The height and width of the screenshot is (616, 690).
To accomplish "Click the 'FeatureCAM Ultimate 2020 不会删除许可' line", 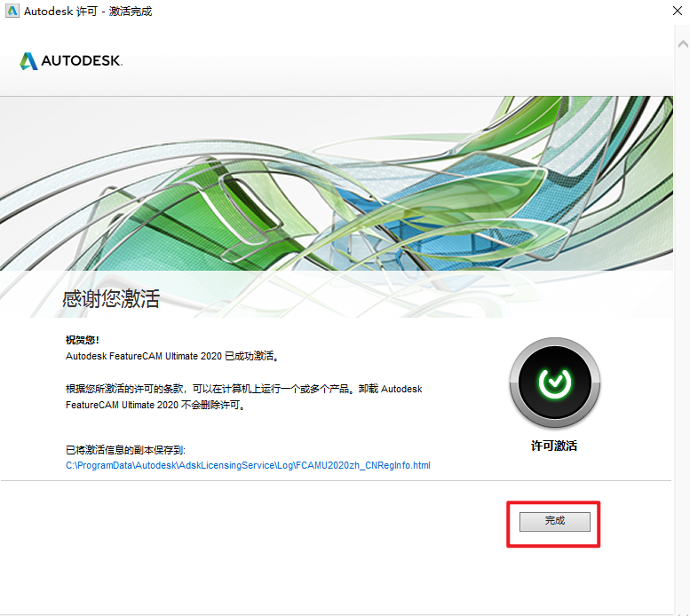I will (155, 405).
